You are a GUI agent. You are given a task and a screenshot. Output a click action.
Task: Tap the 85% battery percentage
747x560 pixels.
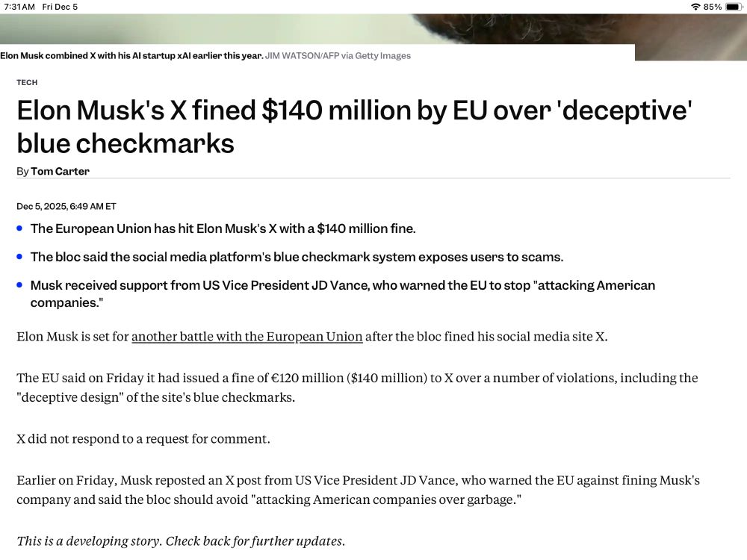point(712,7)
